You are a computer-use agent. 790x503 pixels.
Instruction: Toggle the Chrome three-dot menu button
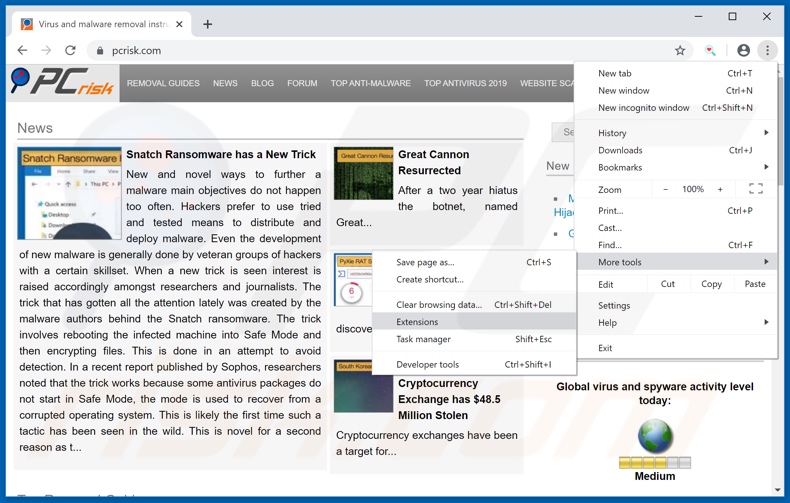767,50
